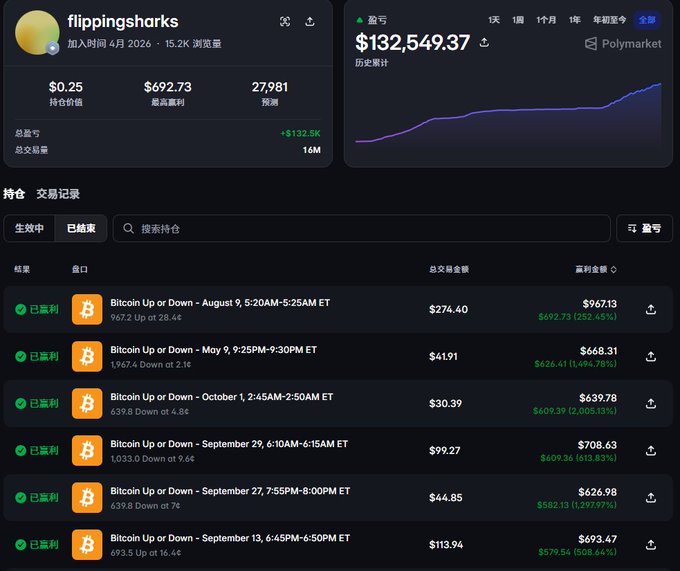Click the 27,981 预测 stat
Screen dimensions: 680x571
point(270,93)
